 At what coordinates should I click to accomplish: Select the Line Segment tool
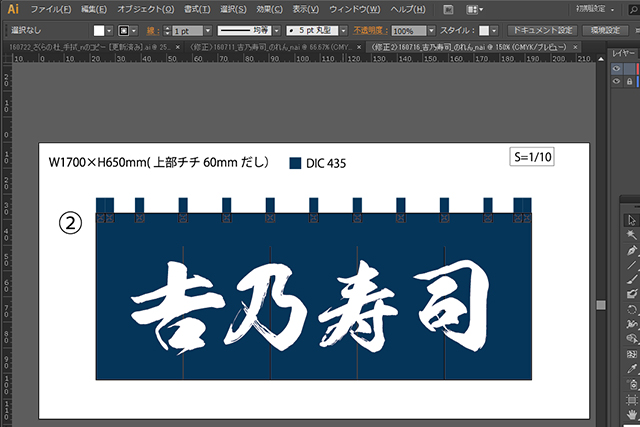631,264
